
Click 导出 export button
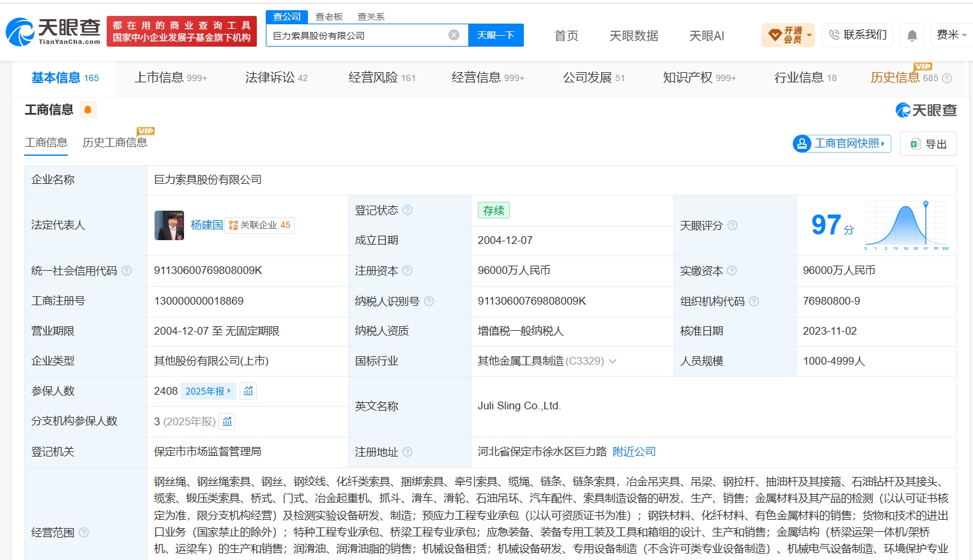point(928,144)
